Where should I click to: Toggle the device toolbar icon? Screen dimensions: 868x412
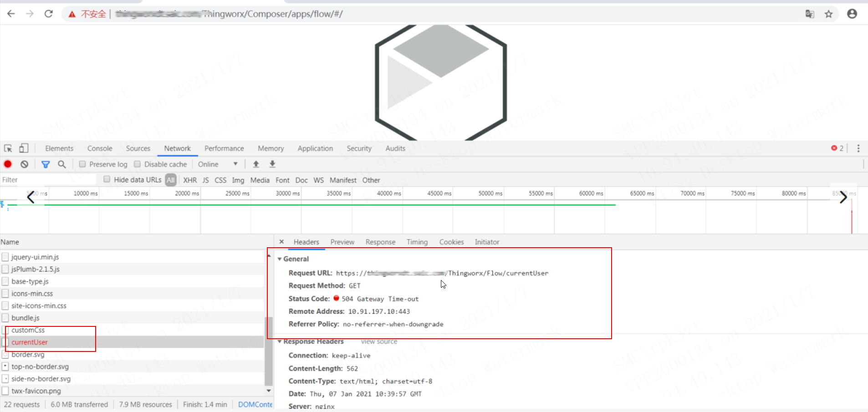pos(24,148)
